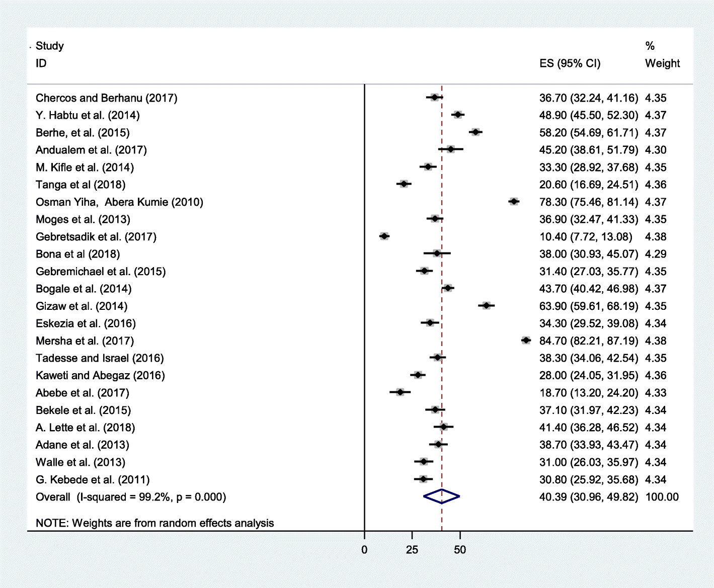The image size is (714, 588).
Task: Click the Berhe et al. point estimate marker
Action: tap(475, 132)
